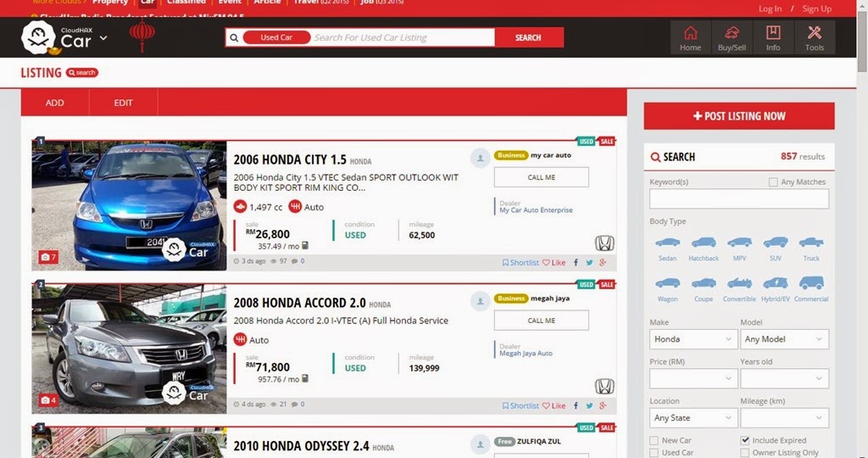This screenshot has width=868, height=458.
Task: Uncheck the Include Expired checkbox
Action: (x=745, y=441)
